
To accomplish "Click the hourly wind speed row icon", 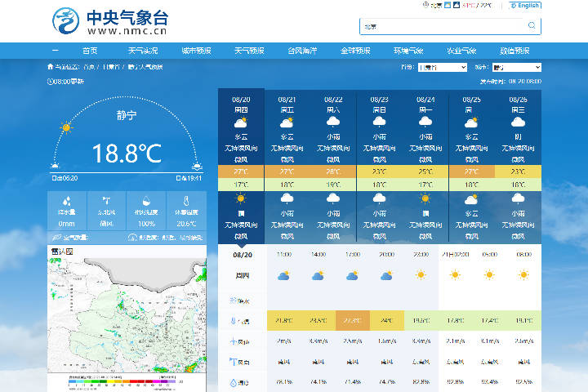I will [x=233, y=341].
